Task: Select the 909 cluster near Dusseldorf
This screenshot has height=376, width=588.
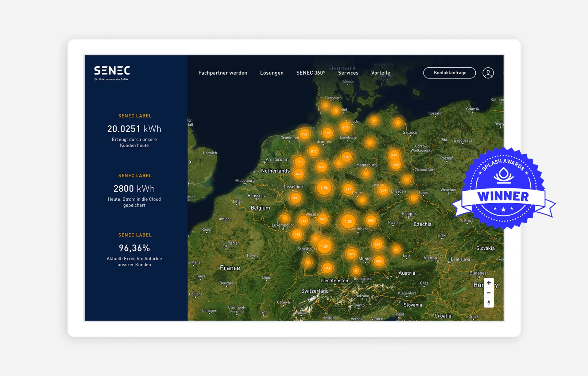Action: tap(295, 198)
